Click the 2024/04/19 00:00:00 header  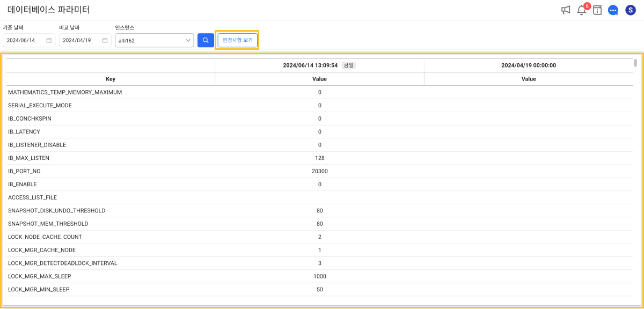point(529,65)
